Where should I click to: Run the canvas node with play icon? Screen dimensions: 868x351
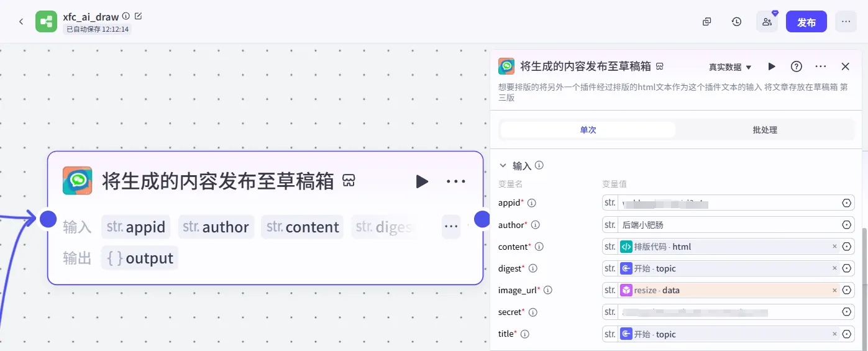tap(422, 181)
